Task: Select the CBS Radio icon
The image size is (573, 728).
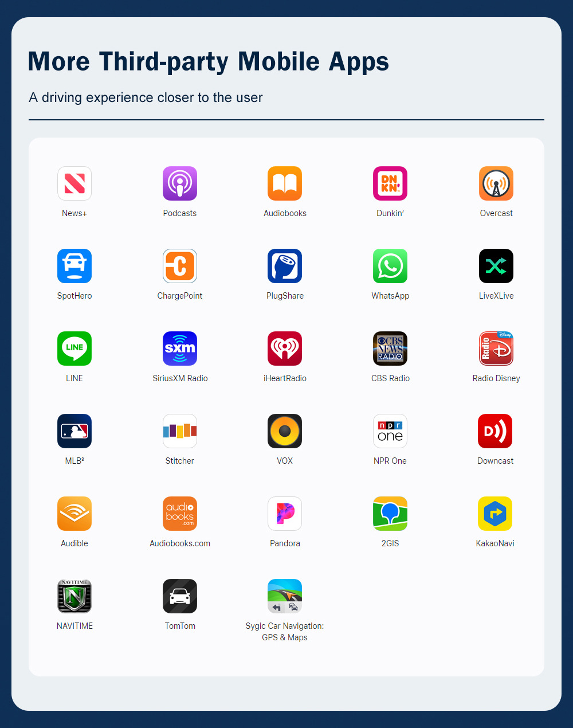Action: click(390, 349)
